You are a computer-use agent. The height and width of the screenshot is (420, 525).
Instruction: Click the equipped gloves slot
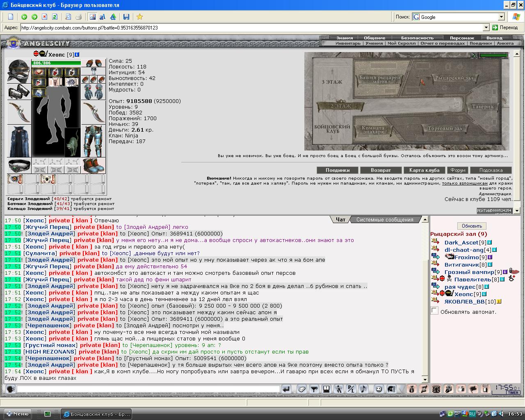click(93, 92)
